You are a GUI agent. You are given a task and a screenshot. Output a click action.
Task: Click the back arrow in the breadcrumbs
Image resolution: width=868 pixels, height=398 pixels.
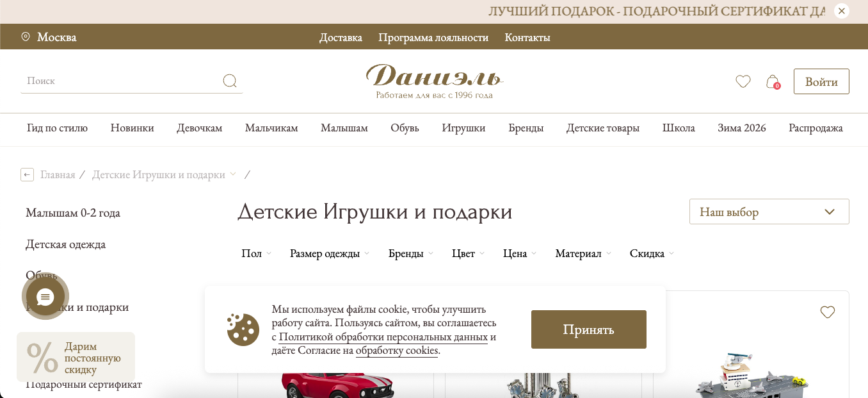27,174
